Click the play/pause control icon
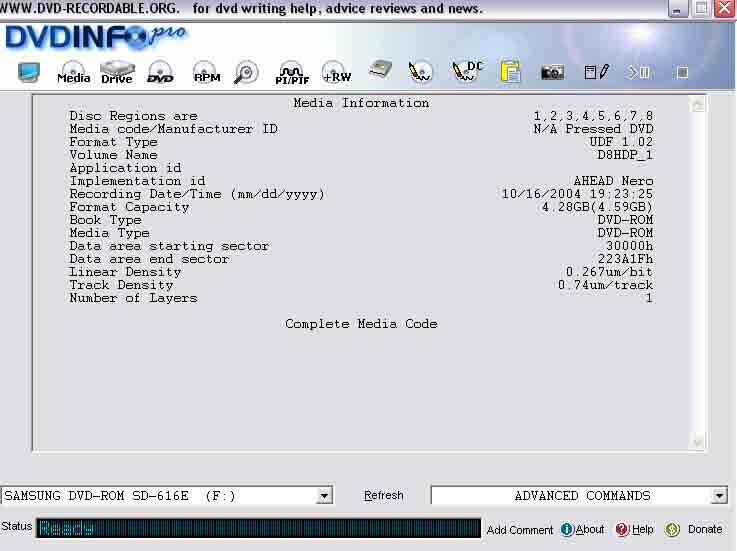This screenshot has height=551, width=737. pos(639,72)
